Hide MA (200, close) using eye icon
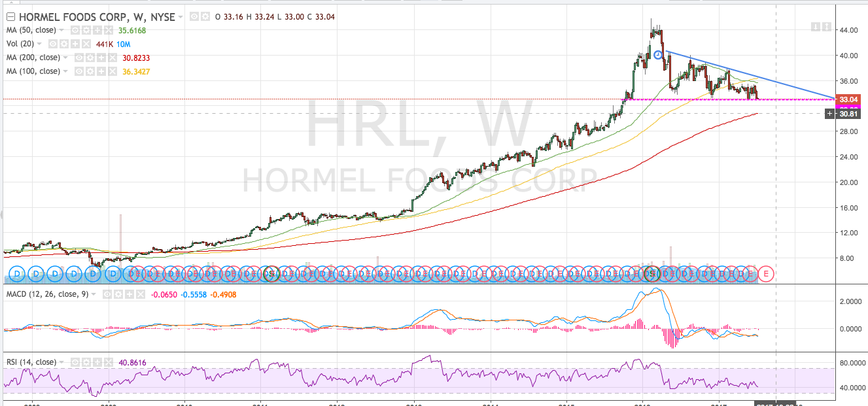 coord(80,58)
